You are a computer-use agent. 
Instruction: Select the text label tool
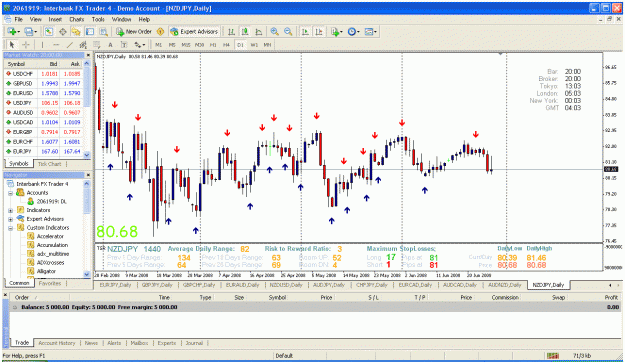tap(124, 45)
